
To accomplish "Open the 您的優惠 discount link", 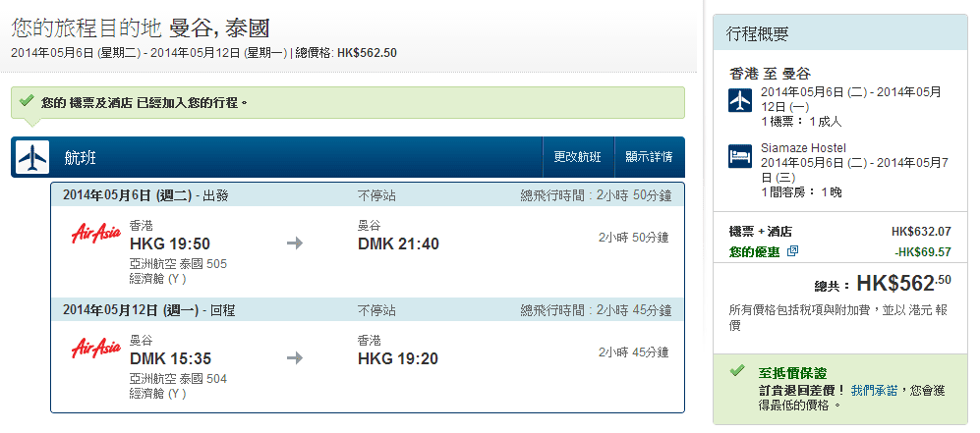I will coord(754,251).
